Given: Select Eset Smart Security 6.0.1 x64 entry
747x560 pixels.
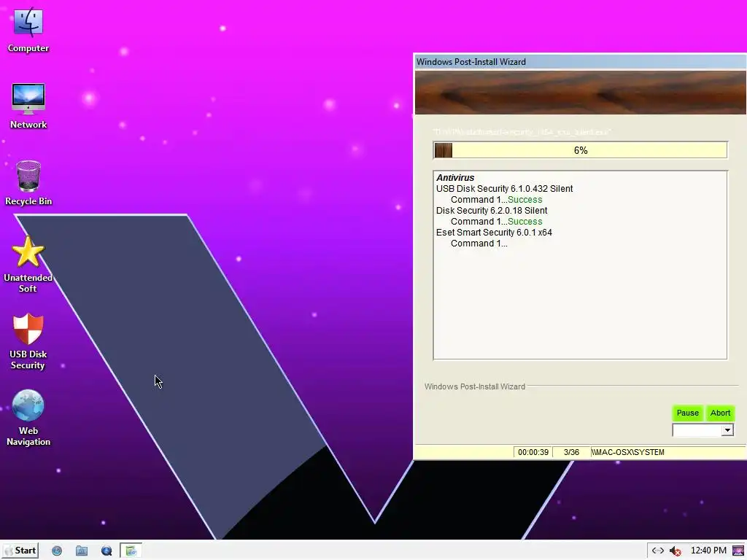Looking at the screenshot, I should pos(494,233).
